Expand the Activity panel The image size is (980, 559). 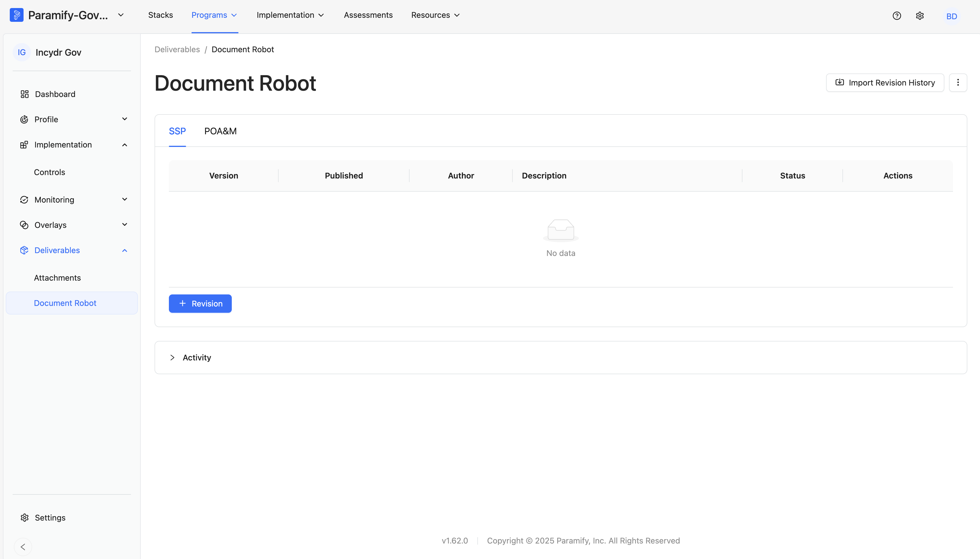pyautogui.click(x=560, y=358)
